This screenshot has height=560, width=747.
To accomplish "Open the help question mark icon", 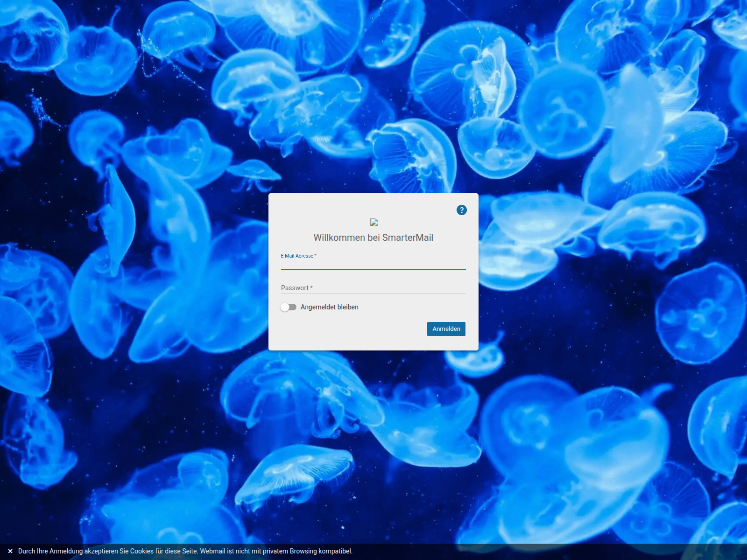I will (x=461, y=210).
